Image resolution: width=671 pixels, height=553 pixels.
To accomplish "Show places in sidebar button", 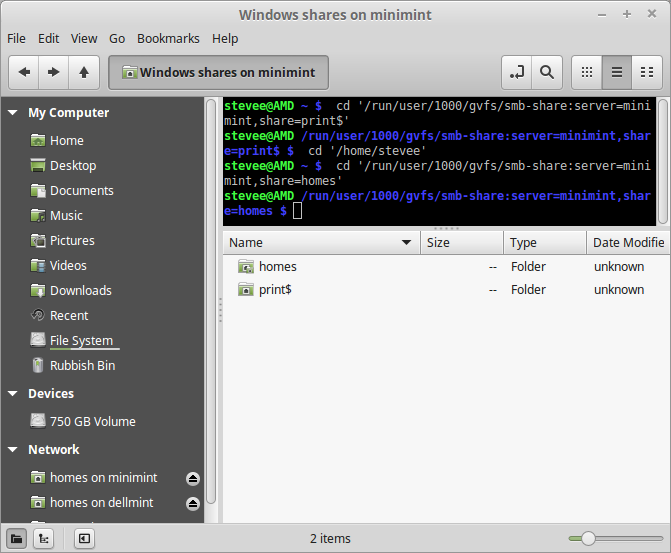I will [x=17, y=538].
